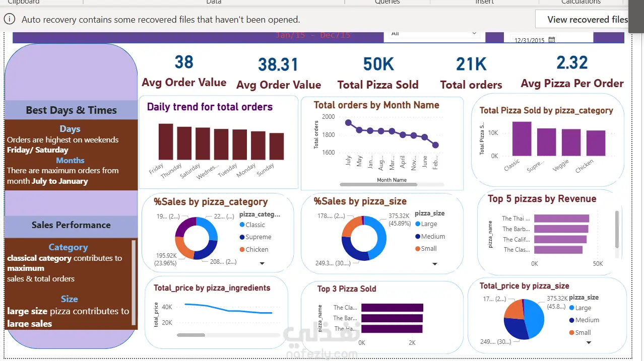
Task: Select The Barb bar in Top 5 pizzas chart
Action: [x=561, y=229]
